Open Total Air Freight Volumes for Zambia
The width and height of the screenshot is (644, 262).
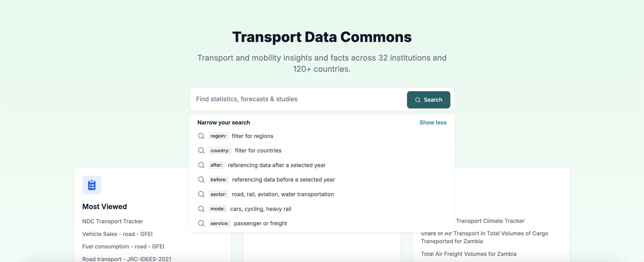click(469, 254)
